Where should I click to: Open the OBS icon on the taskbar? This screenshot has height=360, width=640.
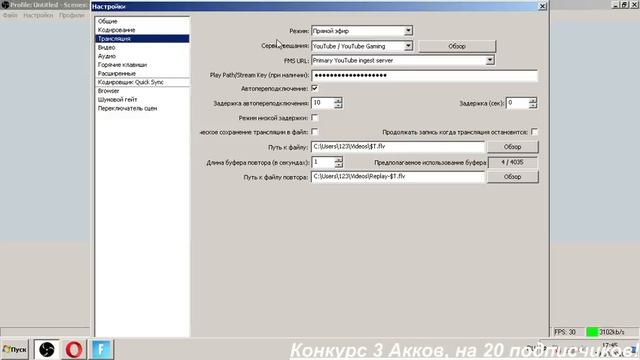point(47,349)
